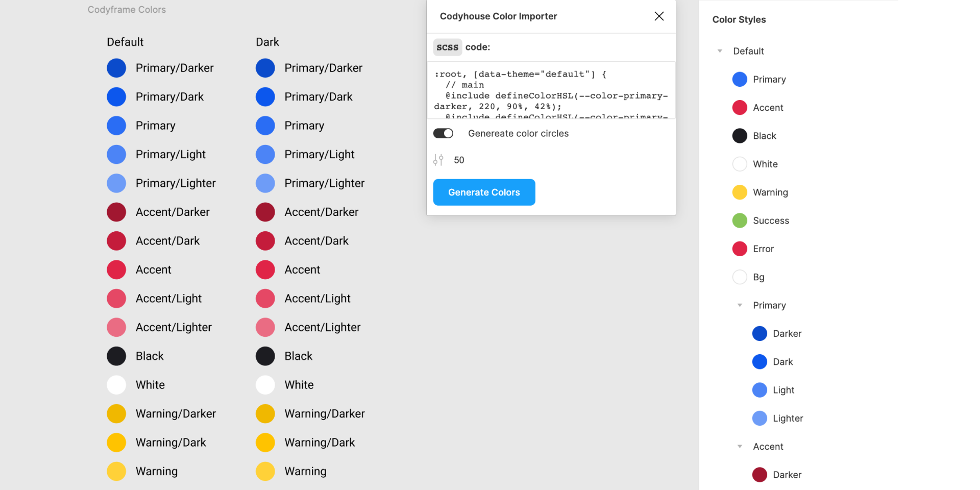Select Primary Darker swatch in Color Styles
The image size is (980, 490).
pyautogui.click(x=759, y=333)
